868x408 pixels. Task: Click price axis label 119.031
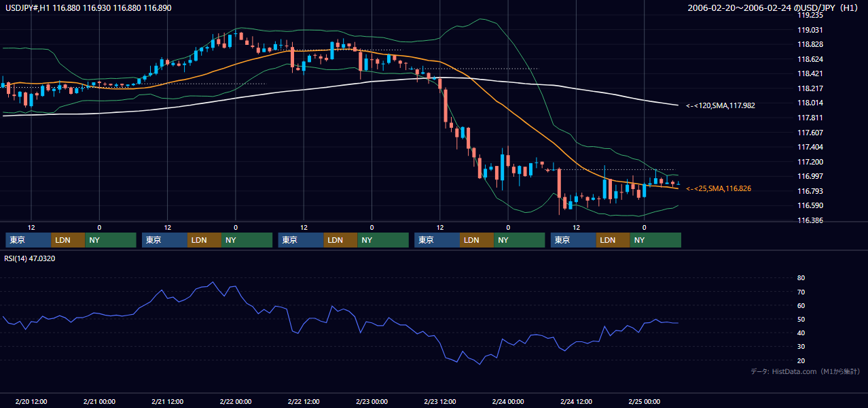(x=810, y=30)
